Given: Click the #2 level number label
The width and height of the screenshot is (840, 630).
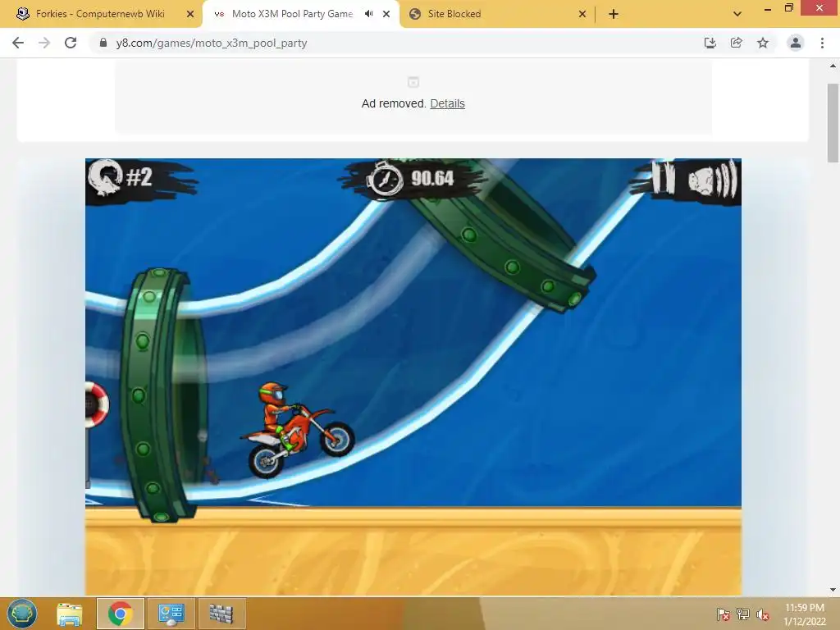Looking at the screenshot, I should pyautogui.click(x=139, y=177).
